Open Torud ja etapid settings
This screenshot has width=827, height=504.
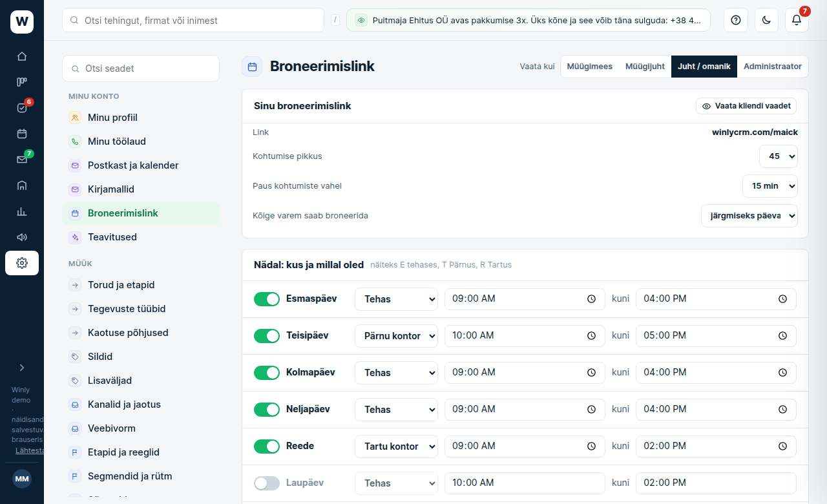(141, 285)
